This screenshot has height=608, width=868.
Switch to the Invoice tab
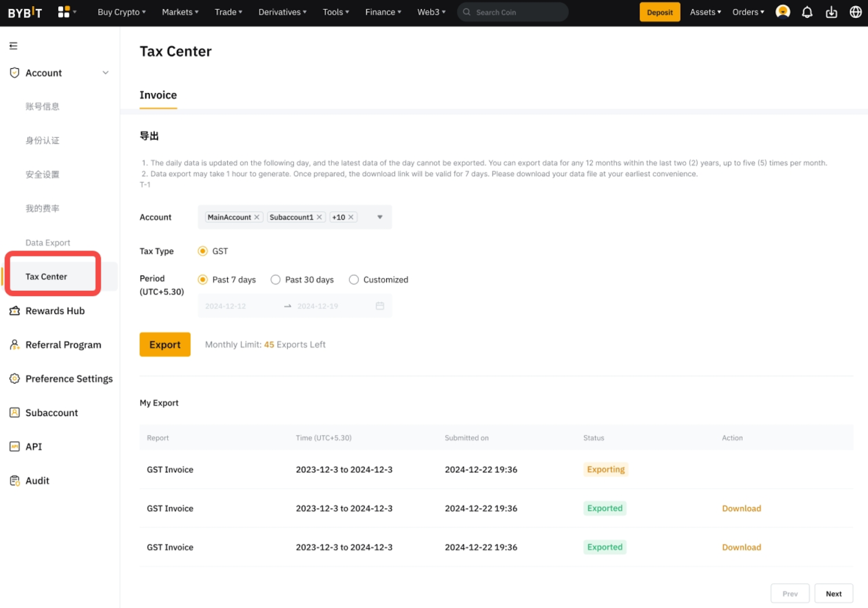[x=158, y=95]
